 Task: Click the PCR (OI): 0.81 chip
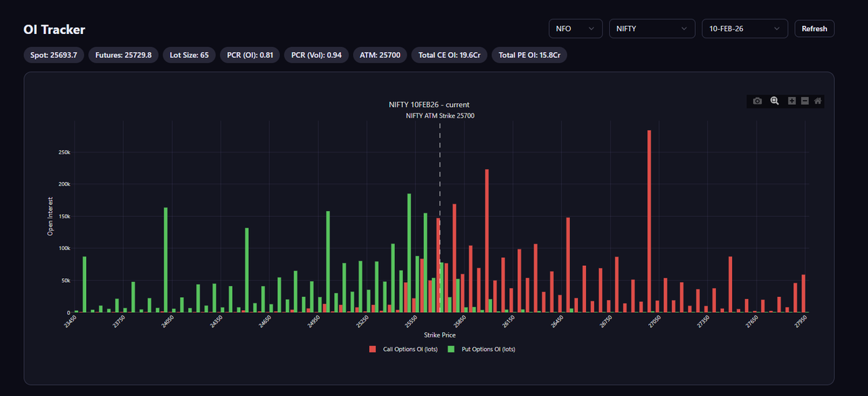[250, 55]
